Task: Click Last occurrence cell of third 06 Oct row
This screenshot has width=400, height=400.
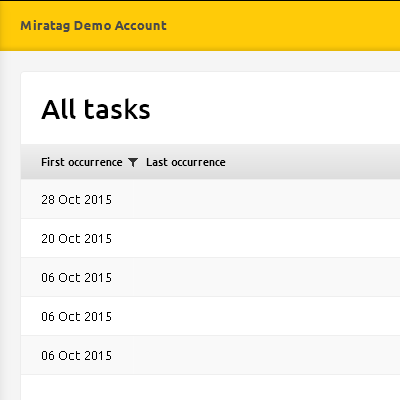Action: (x=186, y=356)
